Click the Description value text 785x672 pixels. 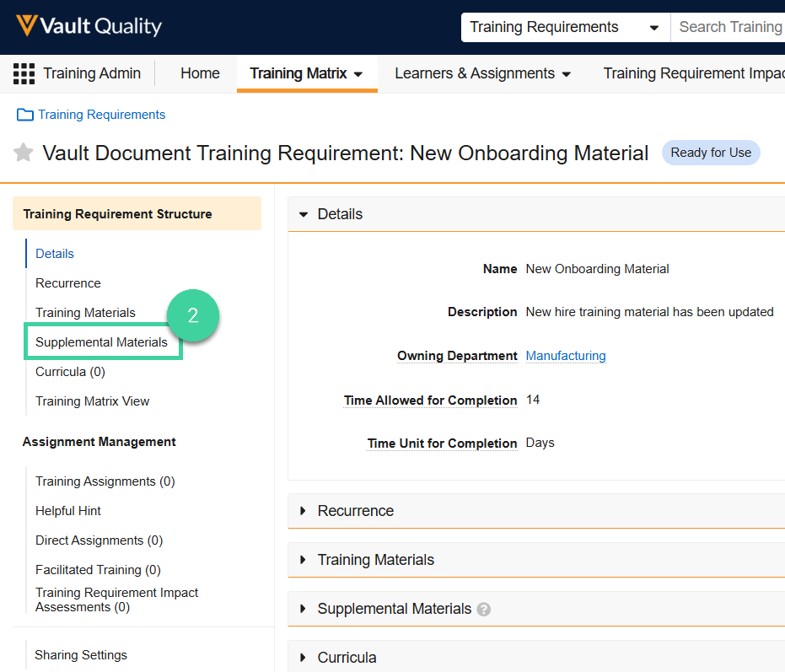(x=650, y=312)
